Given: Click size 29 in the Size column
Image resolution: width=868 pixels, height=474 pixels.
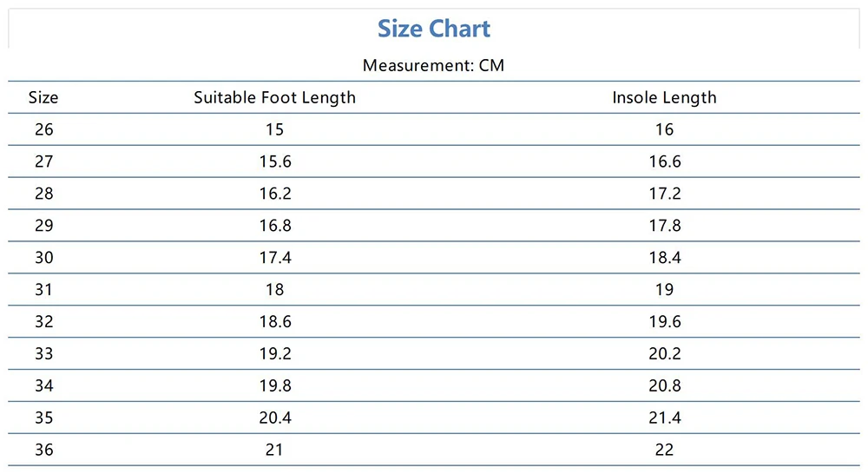Looking at the screenshot, I should [43, 226].
